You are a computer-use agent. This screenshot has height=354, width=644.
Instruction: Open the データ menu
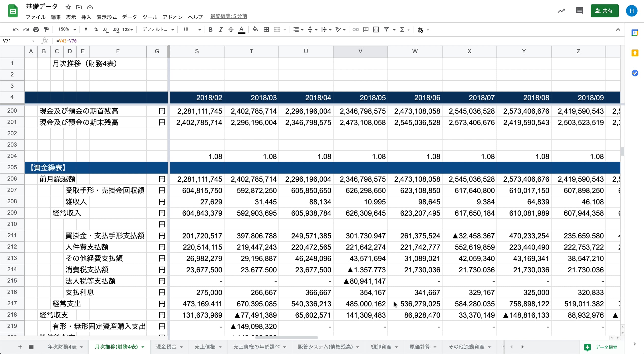click(129, 17)
